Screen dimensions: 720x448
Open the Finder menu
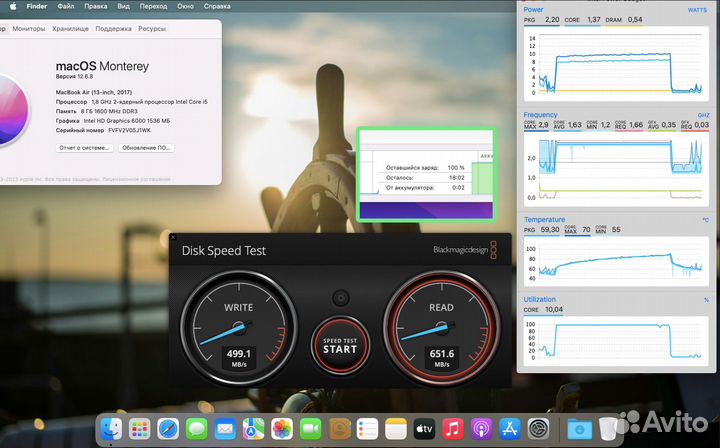(x=37, y=6)
